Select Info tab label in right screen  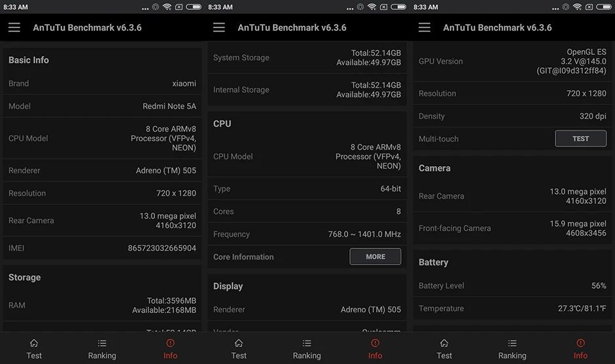[580, 356]
